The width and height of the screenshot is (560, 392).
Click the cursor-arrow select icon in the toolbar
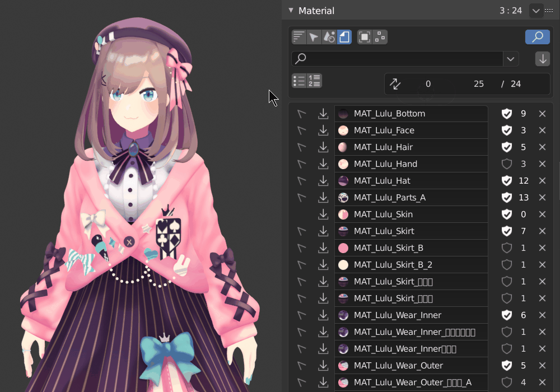pos(314,37)
